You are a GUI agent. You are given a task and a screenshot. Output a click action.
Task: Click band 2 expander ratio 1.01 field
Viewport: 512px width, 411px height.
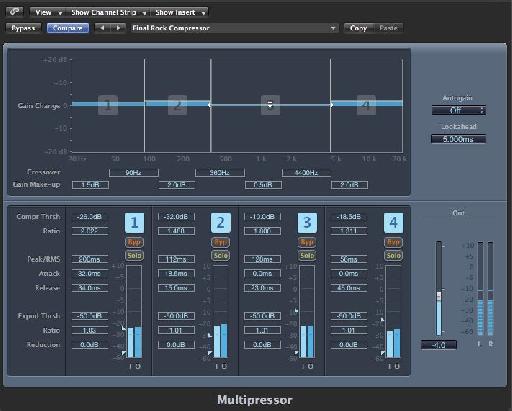pyautogui.click(x=176, y=330)
